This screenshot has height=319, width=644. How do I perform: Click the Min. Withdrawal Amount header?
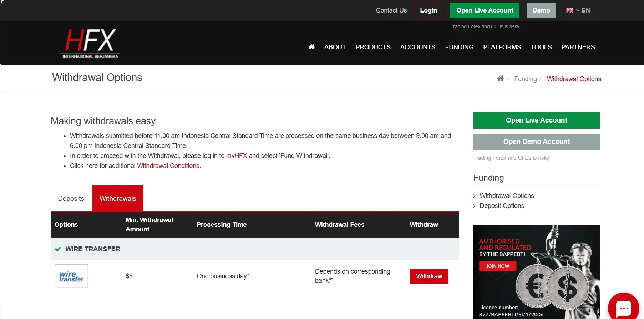[x=149, y=225]
